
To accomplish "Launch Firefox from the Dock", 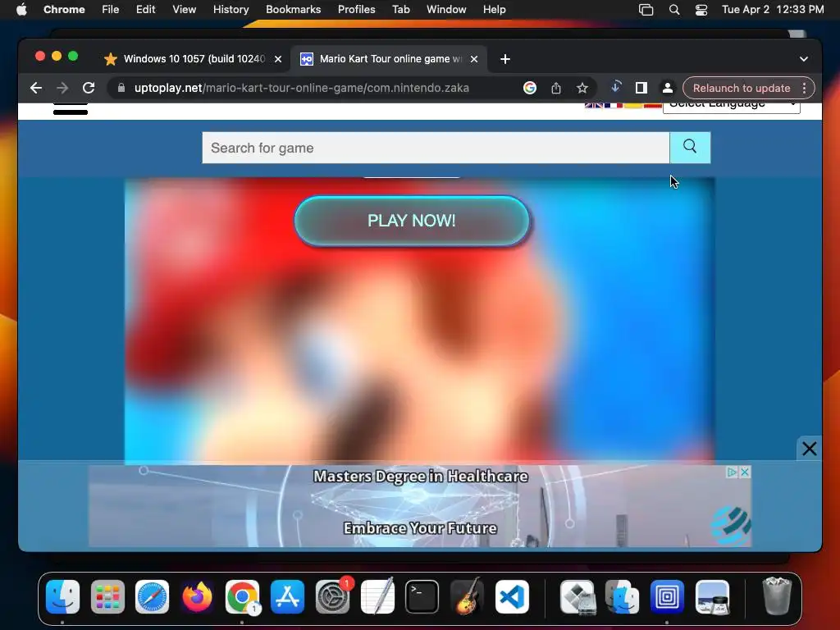I will pos(197,597).
